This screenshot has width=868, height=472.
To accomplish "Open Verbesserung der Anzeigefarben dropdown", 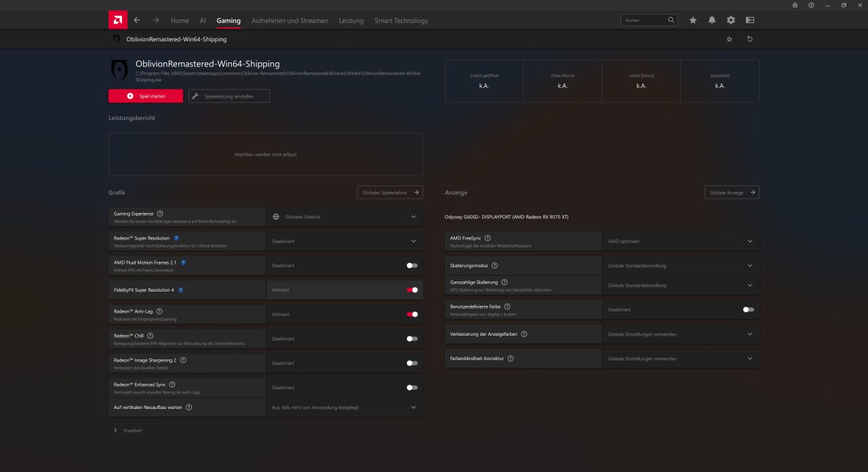I will coord(681,334).
